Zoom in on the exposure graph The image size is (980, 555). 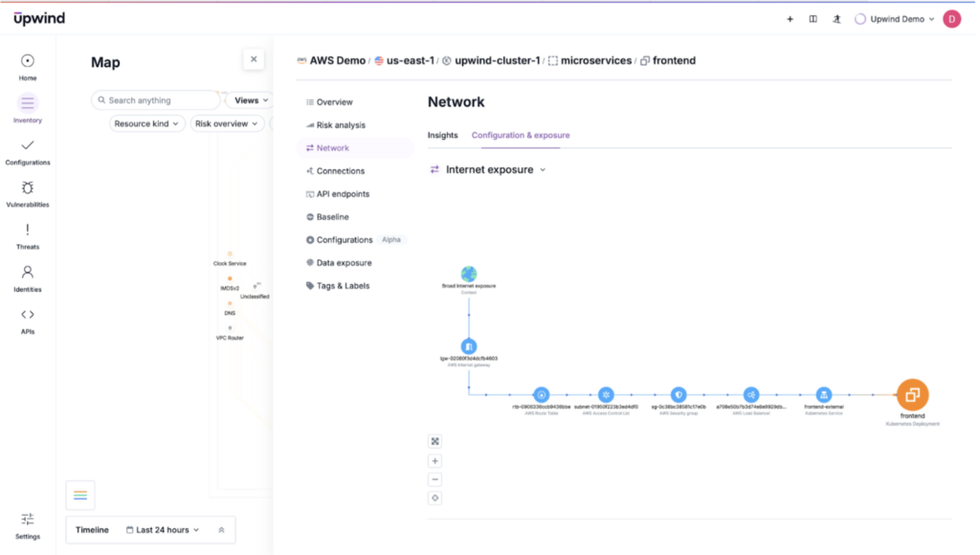[x=435, y=461]
